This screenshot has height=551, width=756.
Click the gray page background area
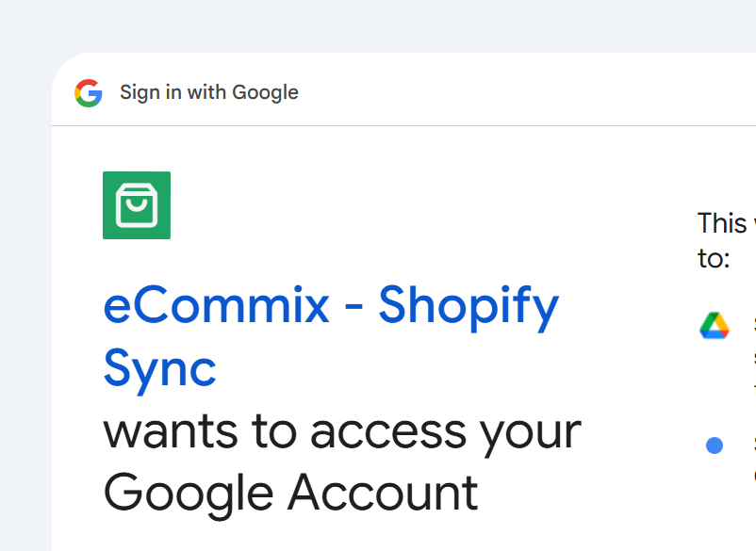click(x=24, y=283)
